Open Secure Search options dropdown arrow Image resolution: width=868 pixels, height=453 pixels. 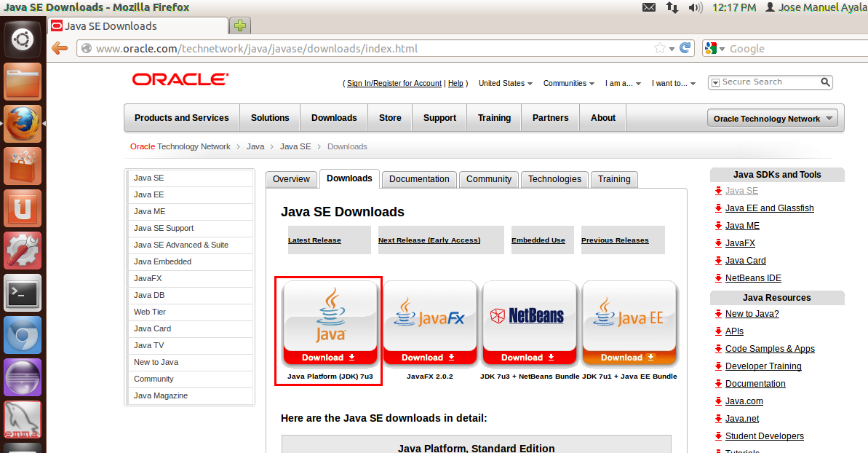tap(715, 82)
